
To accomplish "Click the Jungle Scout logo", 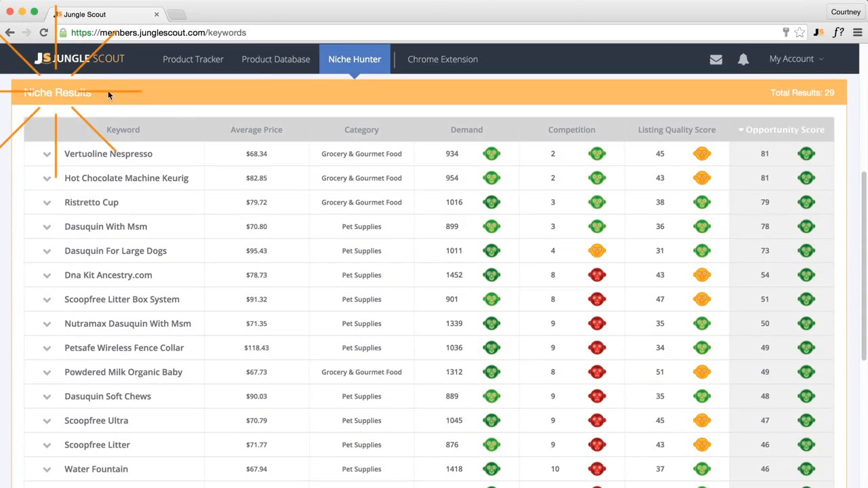I will [x=80, y=59].
